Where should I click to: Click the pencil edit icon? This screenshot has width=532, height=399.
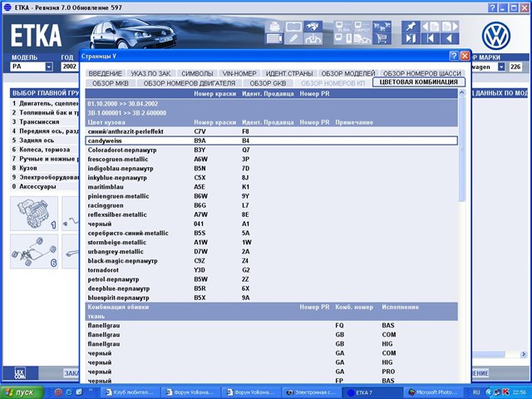[x=293, y=39]
